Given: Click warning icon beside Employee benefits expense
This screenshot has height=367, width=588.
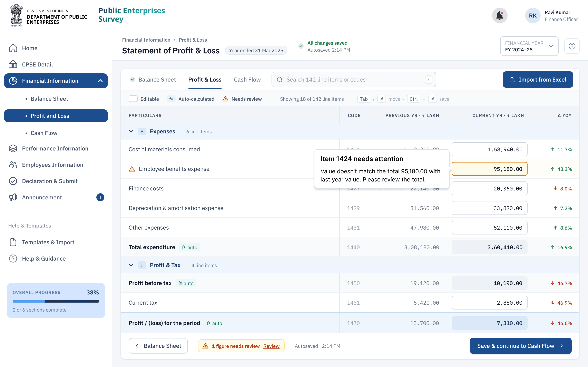Looking at the screenshot, I should [x=132, y=169].
